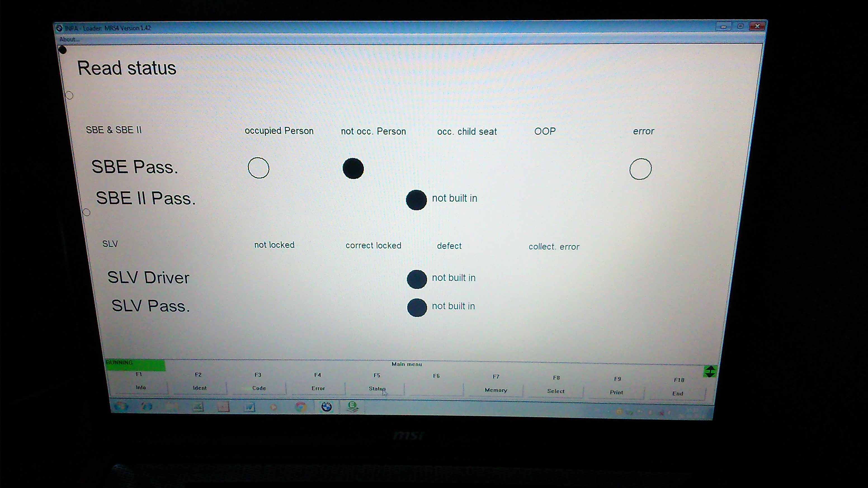
Task: Click SBE Pass. occupied Person indicator
Action: point(258,168)
